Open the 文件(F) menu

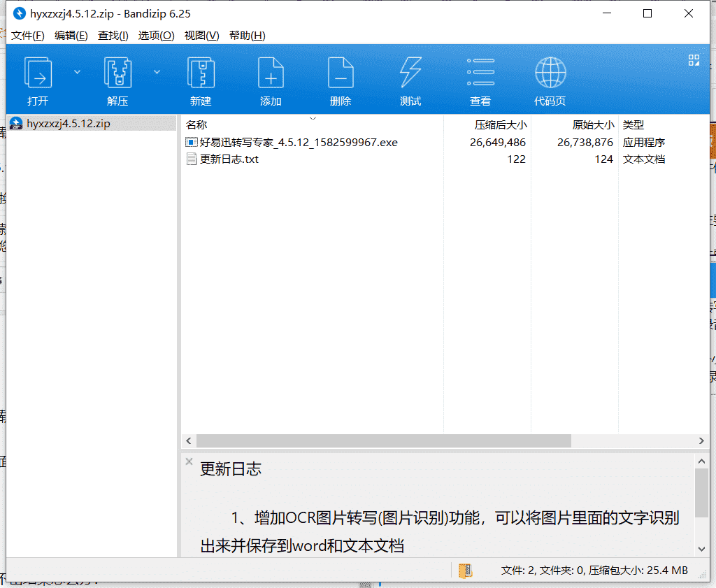tap(28, 36)
